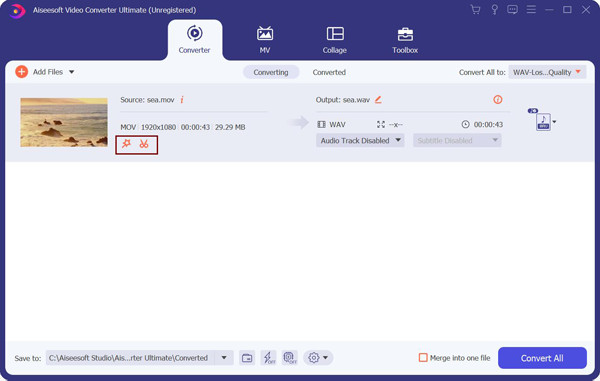Click the duration clock icon

pyautogui.click(x=465, y=124)
